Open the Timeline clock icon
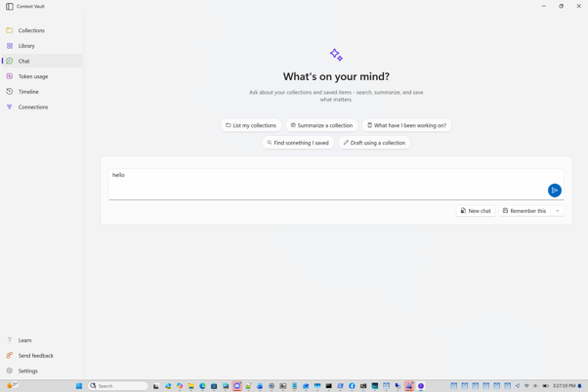This screenshot has width=588, height=392. pos(10,92)
